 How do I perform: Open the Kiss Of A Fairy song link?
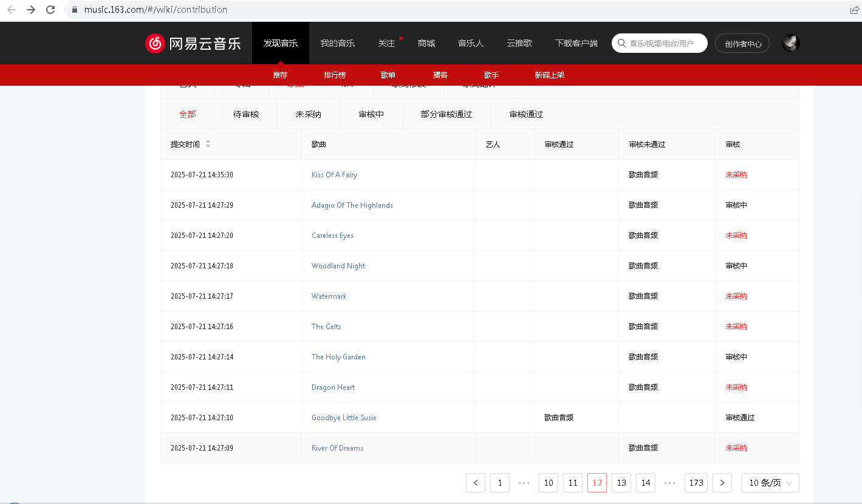pos(334,175)
